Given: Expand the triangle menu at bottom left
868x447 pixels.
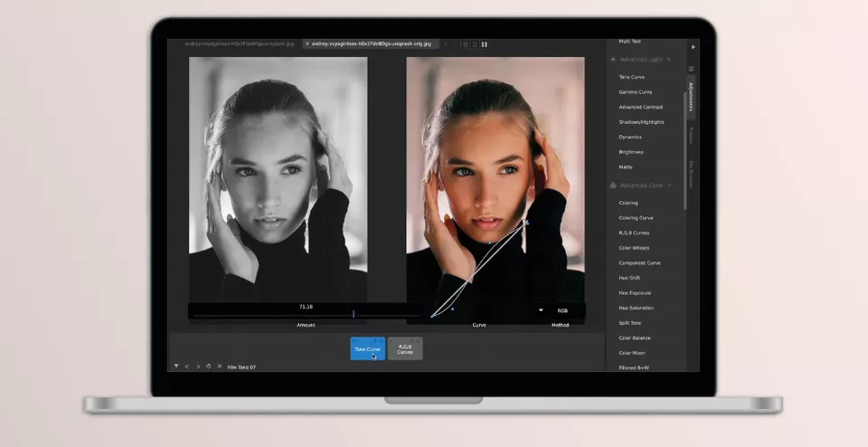Looking at the screenshot, I should (x=175, y=366).
